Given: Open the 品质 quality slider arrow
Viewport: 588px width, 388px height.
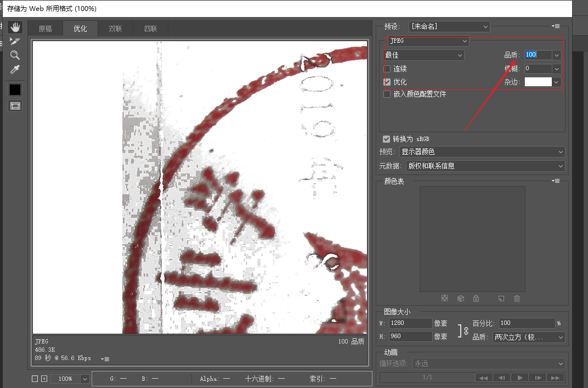Looking at the screenshot, I should tap(557, 55).
